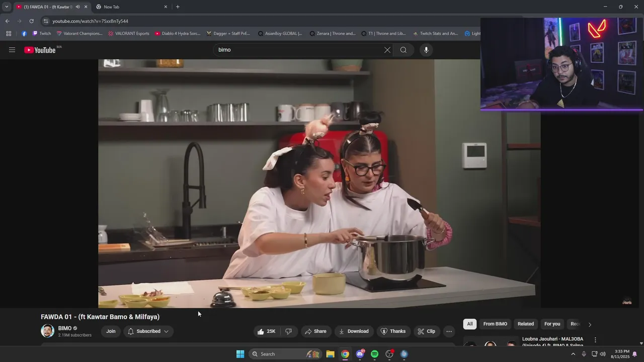Launch File Explorer from taskbar
Image resolution: width=644 pixels, height=362 pixels.
click(x=331, y=354)
